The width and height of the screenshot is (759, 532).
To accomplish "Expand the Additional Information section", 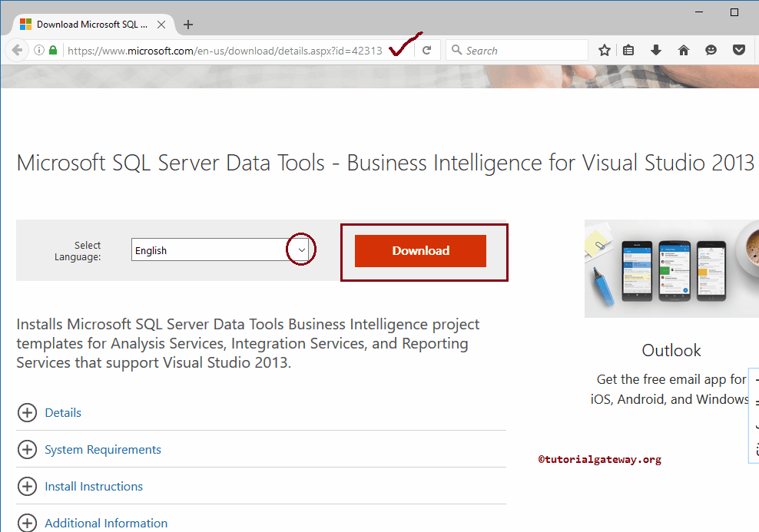I will pyautogui.click(x=27, y=524).
